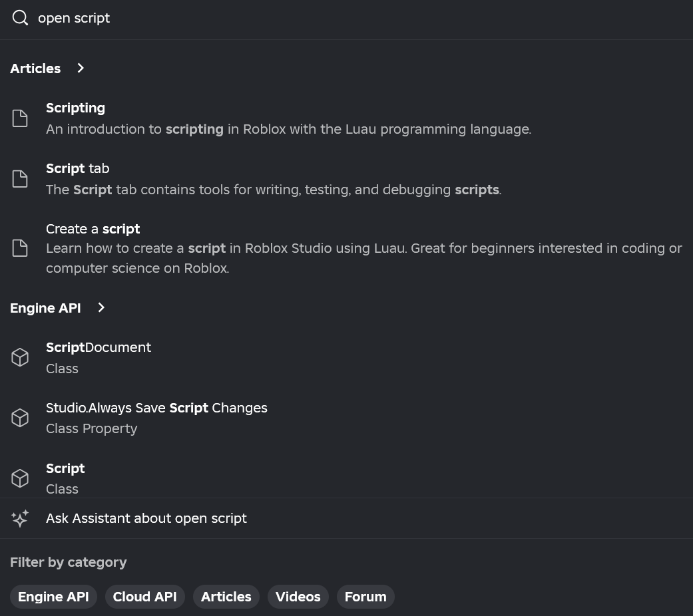Click the search magnifier icon

click(x=20, y=18)
